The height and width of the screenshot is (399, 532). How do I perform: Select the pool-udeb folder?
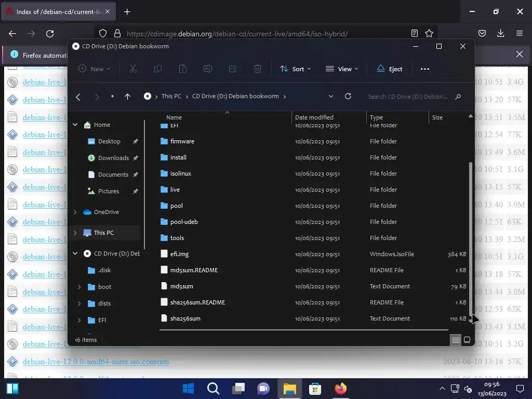pyautogui.click(x=184, y=222)
